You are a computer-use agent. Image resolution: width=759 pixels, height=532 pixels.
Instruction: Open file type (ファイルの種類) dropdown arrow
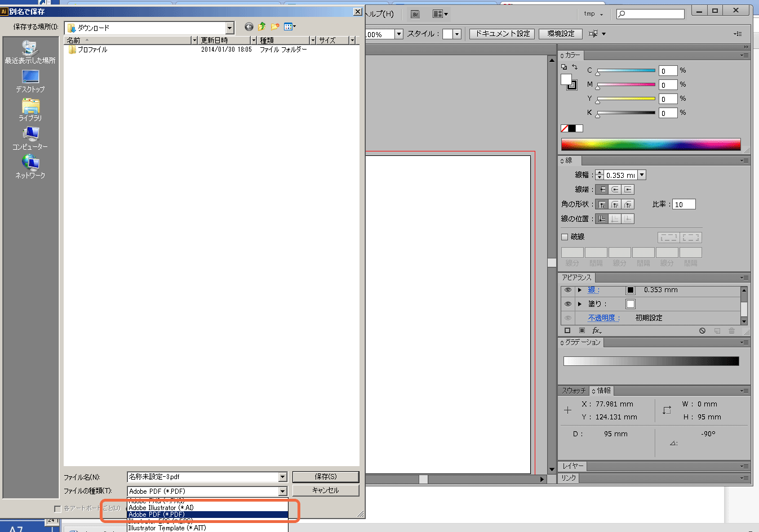[283, 491]
